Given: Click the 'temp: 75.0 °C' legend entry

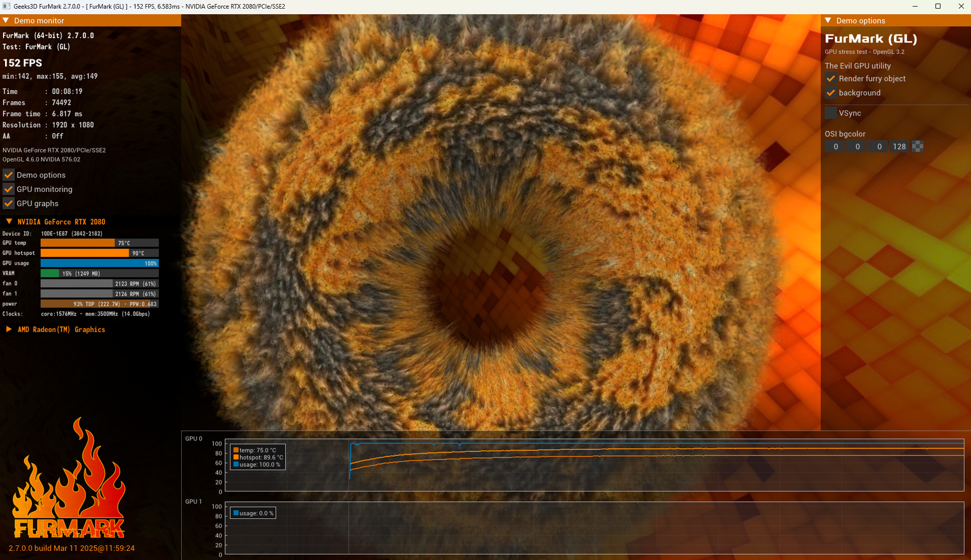Looking at the screenshot, I should (x=255, y=450).
